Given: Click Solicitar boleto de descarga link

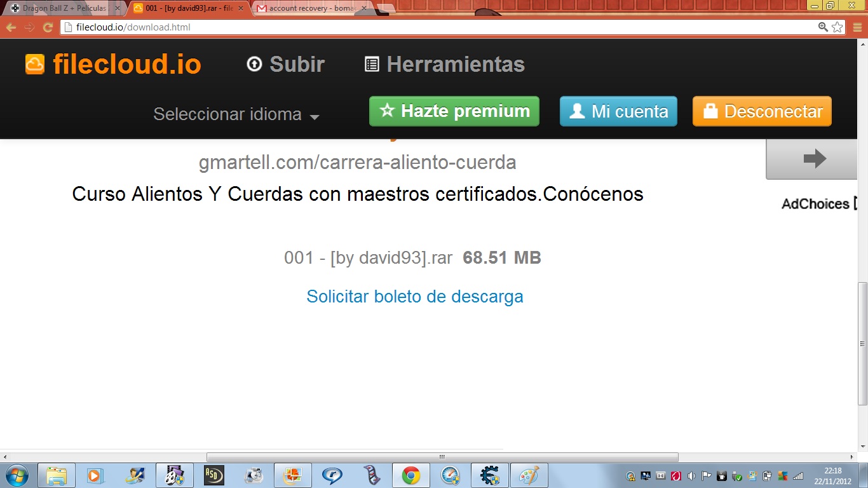Looking at the screenshot, I should click(x=415, y=297).
